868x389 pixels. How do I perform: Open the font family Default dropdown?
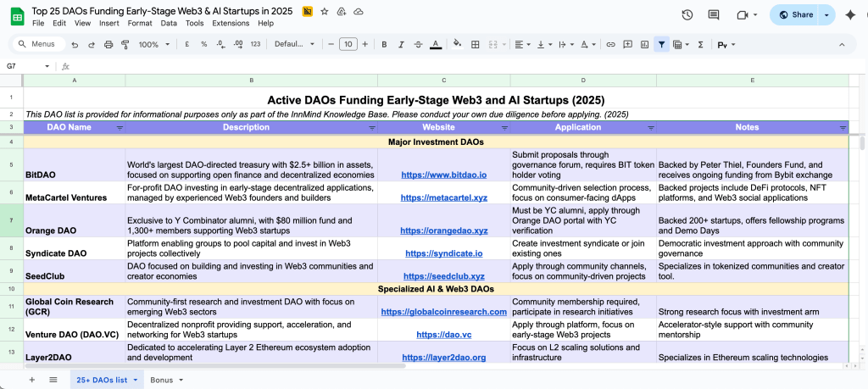coord(294,44)
